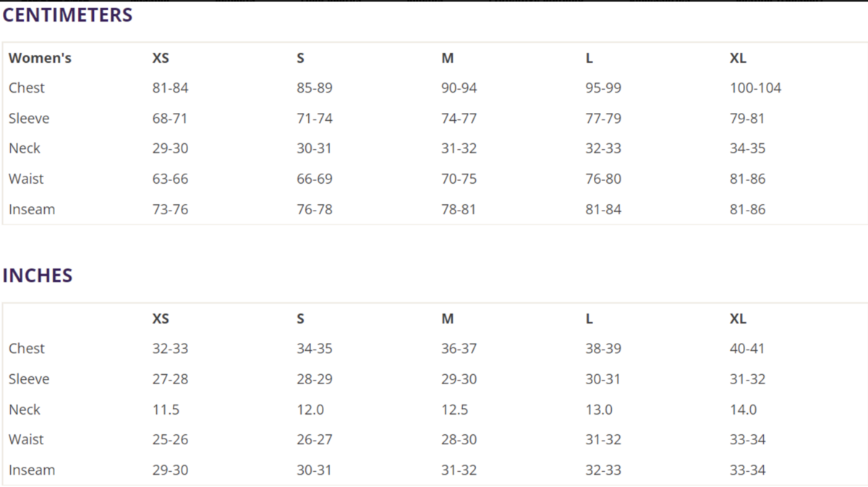Click the 14.0 neck value for XL
Viewport: 868px width, 487px height.
pos(744,409)
